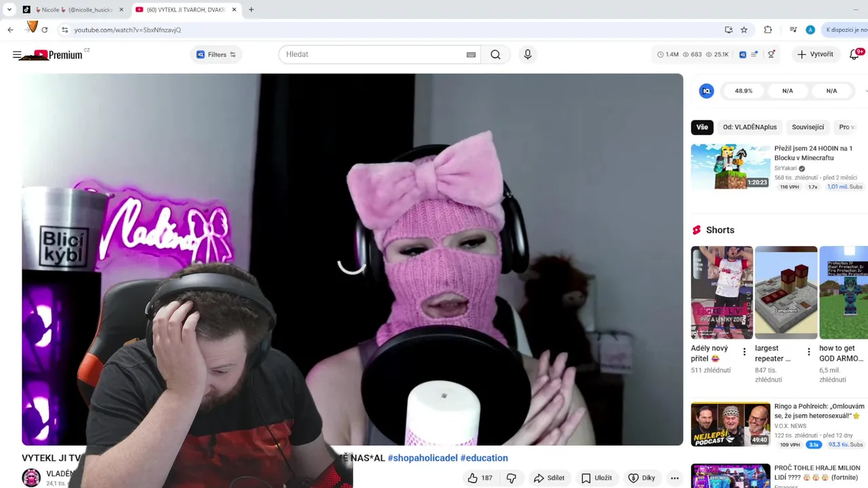Click the video player to pause
The height and width of the screenshot is (488, 868).
click(x=352, y=260)
